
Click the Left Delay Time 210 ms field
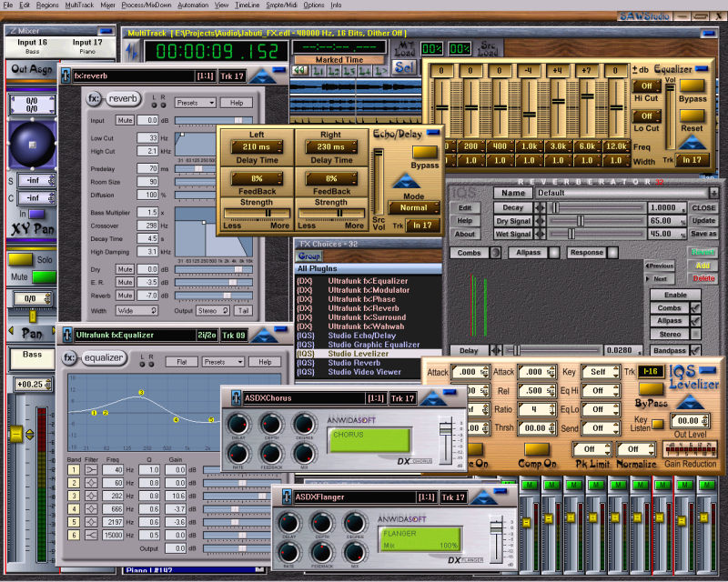click(x=257, y=147)
